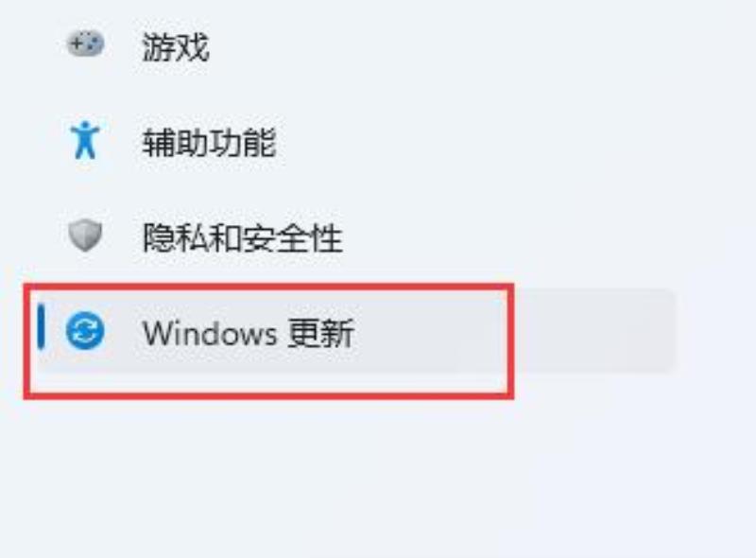Click the highlighted row right of Windows 更新 text
Screen dimensions: 756x558
[x=516, y=331]
